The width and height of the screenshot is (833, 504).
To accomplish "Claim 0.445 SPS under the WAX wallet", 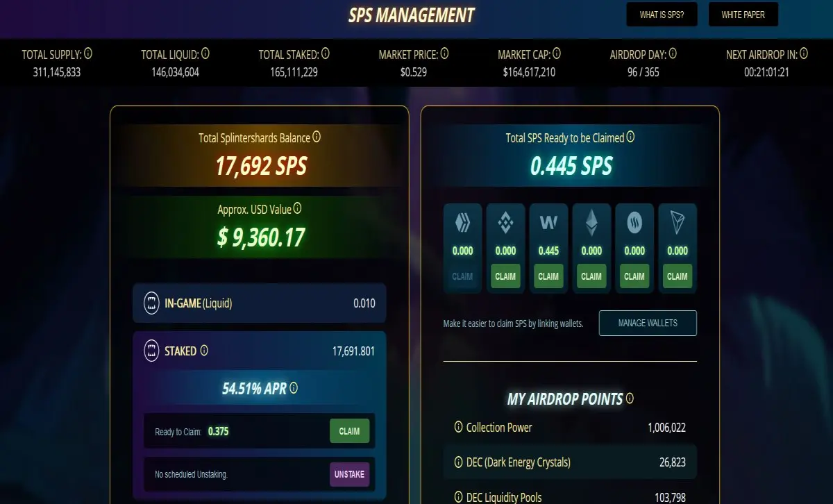I will click(x=548, y=276).
